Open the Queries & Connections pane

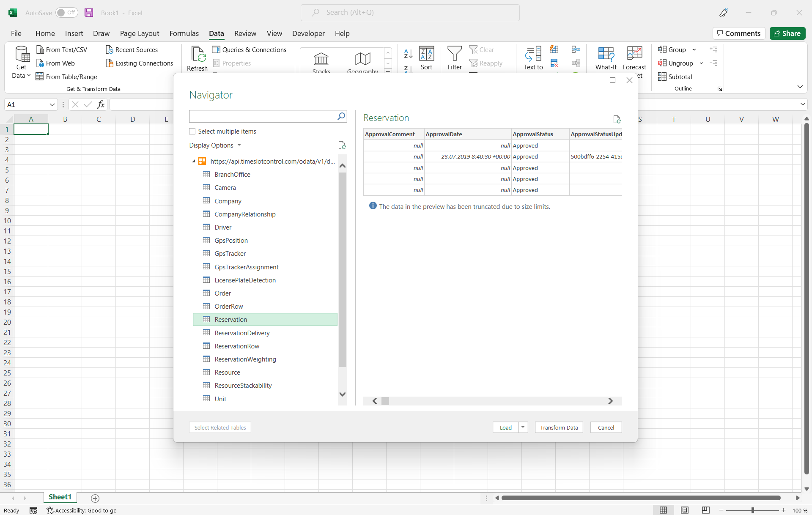[x=250, y=49]
